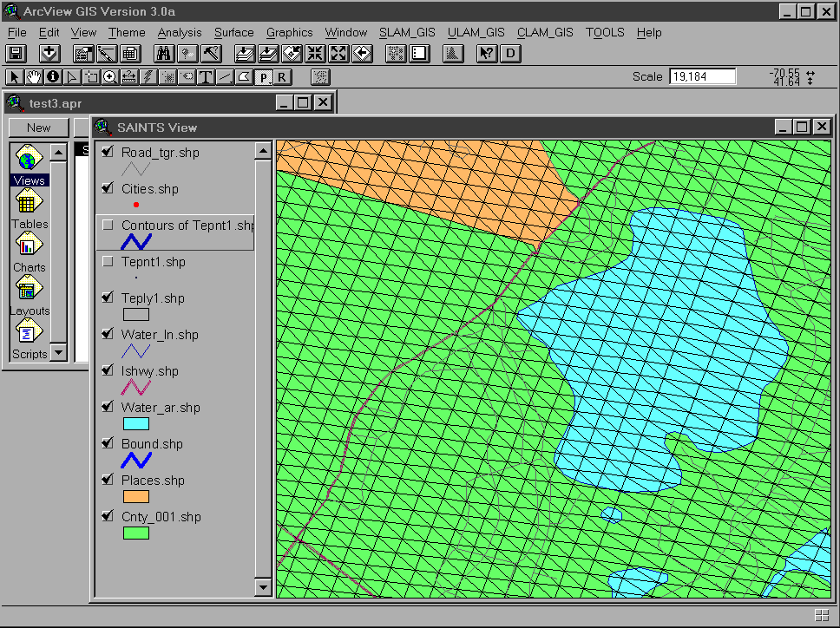The height and width of the screenshot is (628, 840).
Task: Click Zoom to Previous Extent icon
Action: tap(363, 54)
